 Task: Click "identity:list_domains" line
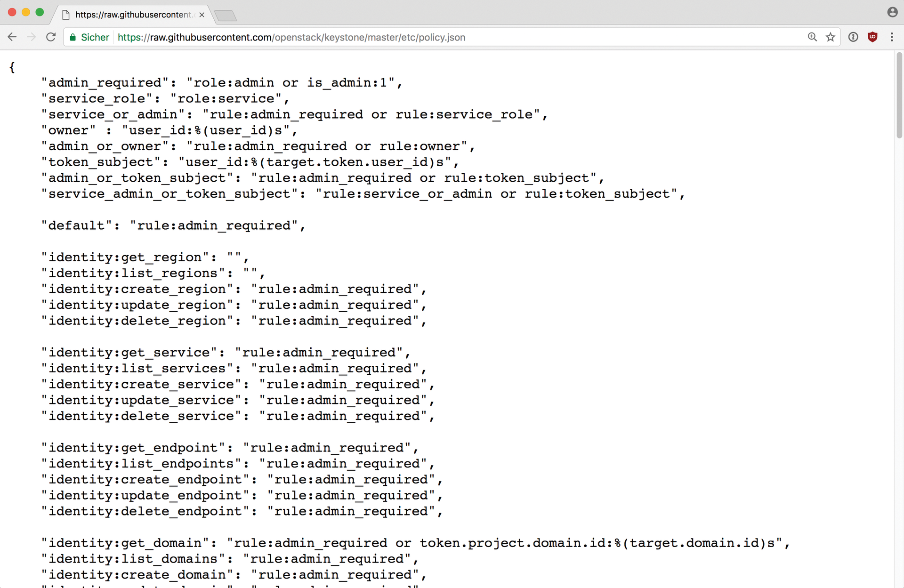click(x=230, y=559)
